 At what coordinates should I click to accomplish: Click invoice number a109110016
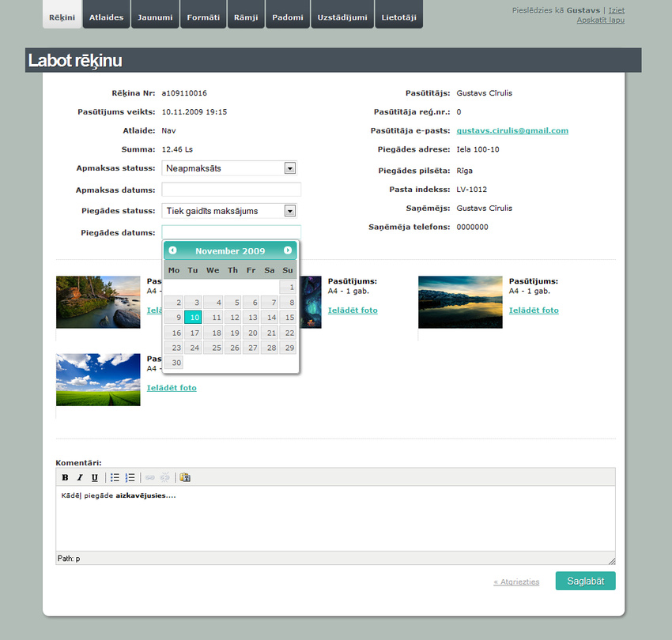pos(184,93)
